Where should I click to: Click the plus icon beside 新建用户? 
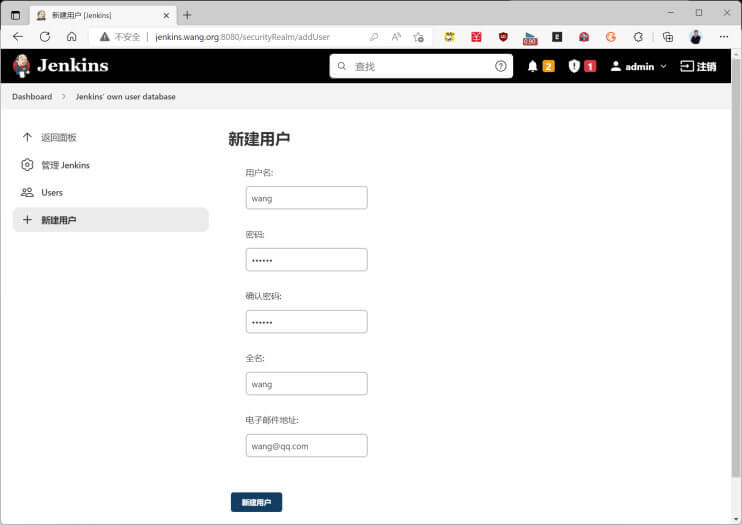tap(27, 220)
